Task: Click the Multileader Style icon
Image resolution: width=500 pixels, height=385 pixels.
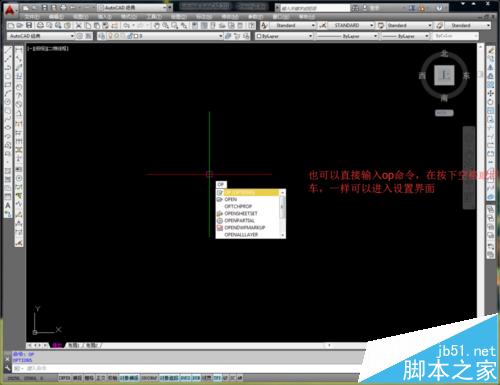Action: coord(439,25)
